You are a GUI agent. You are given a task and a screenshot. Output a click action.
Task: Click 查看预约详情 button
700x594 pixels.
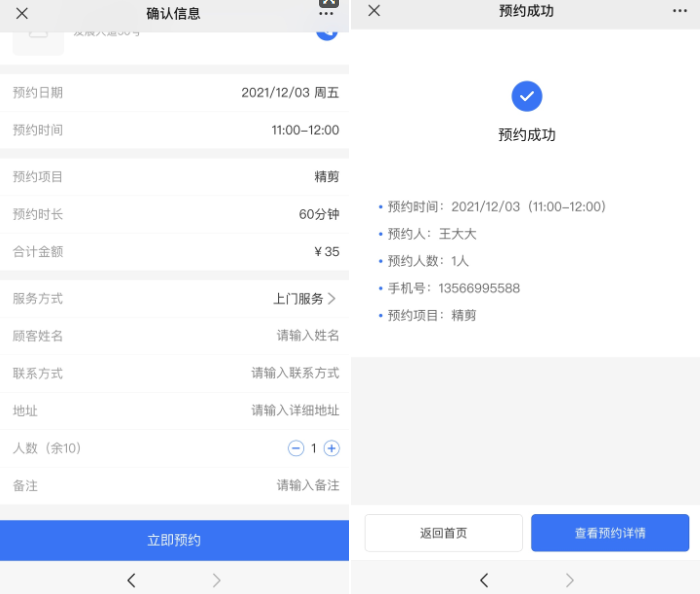click(610, 533)
